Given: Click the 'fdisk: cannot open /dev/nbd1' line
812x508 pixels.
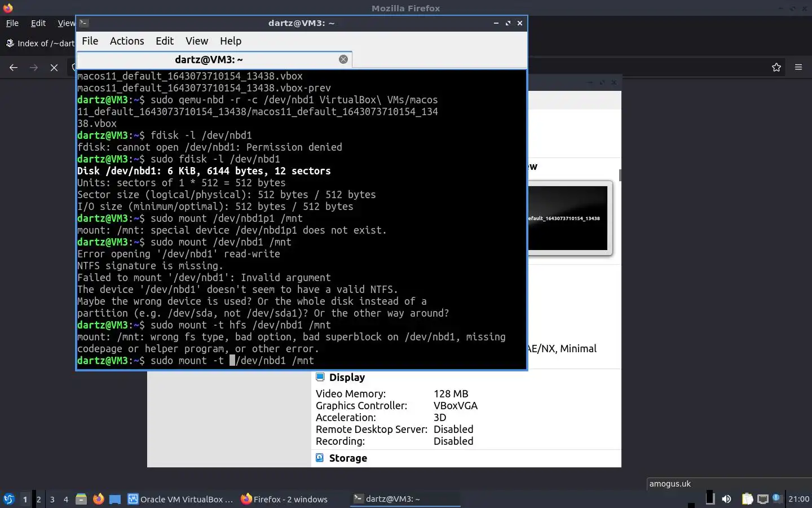Looking at the screenshot, I should [210, 147].
